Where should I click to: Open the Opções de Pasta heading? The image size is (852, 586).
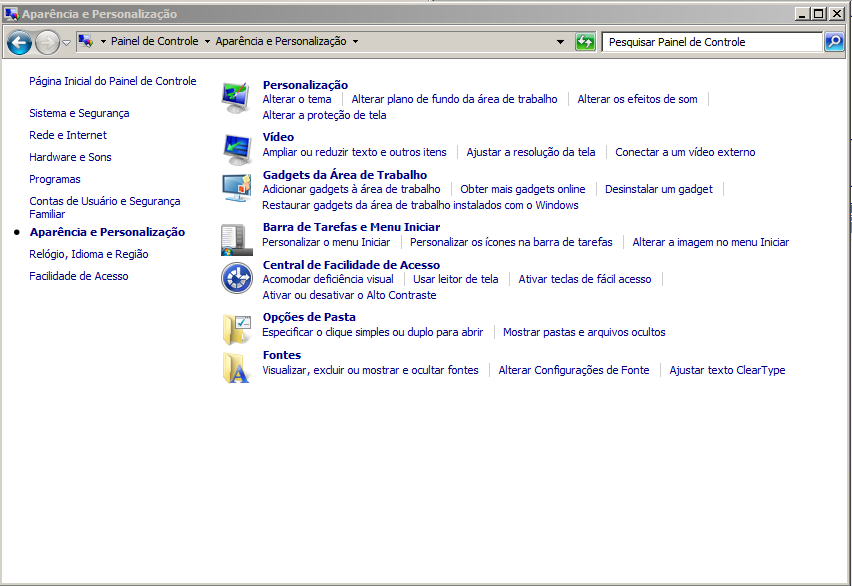[309, 317]
